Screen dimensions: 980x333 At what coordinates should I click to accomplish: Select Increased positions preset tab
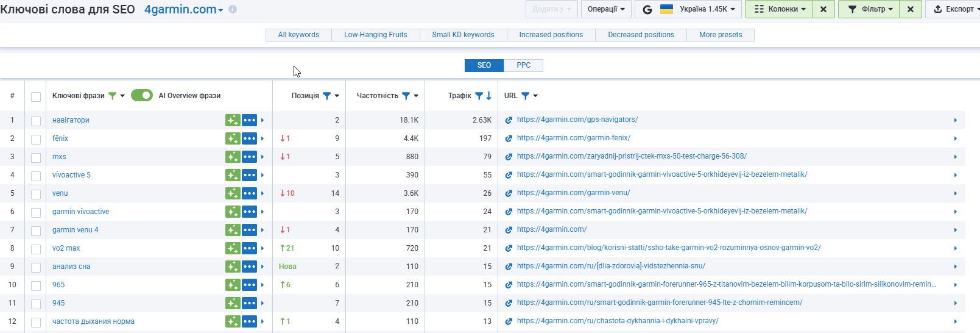point(551,35)
